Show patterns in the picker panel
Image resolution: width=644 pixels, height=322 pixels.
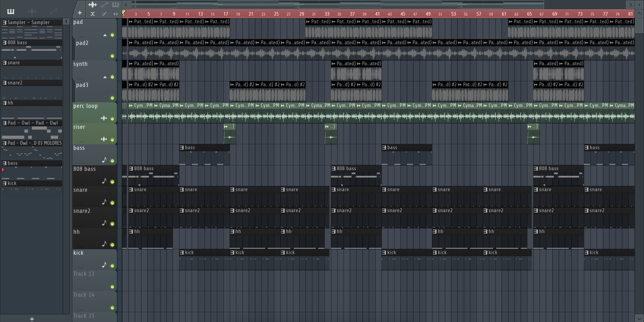(11, 11)
